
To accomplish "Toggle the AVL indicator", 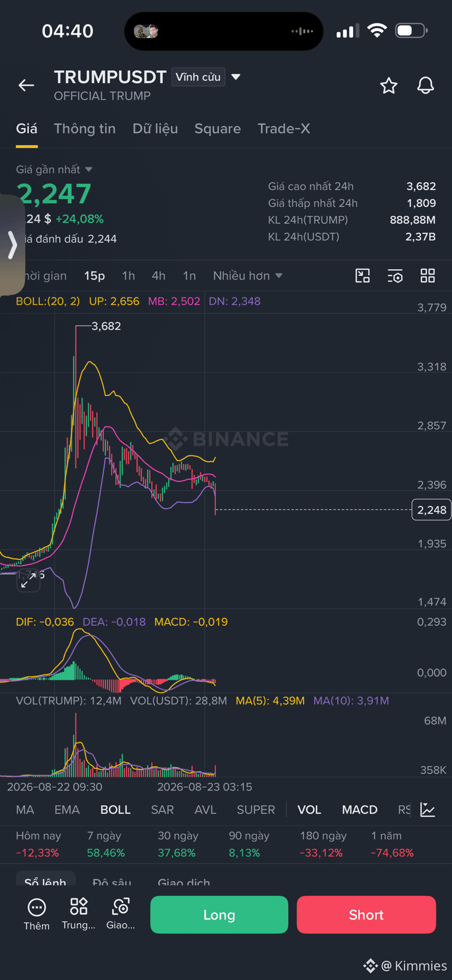I will pos(205,810).
